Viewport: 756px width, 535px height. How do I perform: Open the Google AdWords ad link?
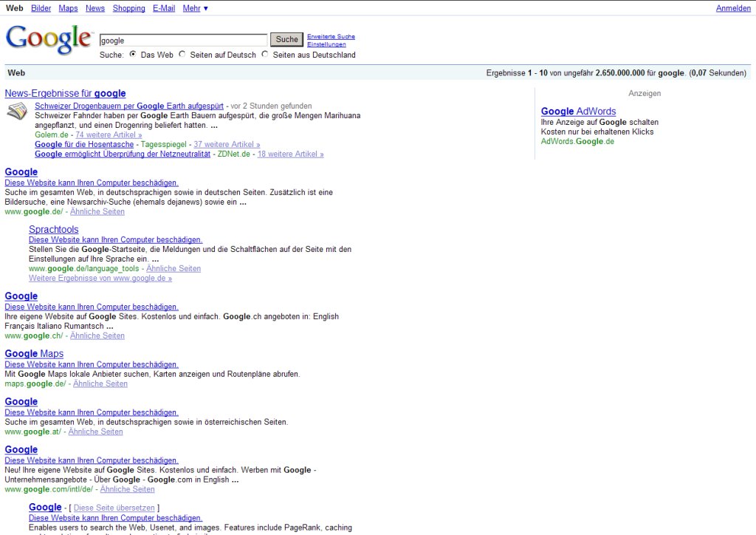tap(579, 112)
